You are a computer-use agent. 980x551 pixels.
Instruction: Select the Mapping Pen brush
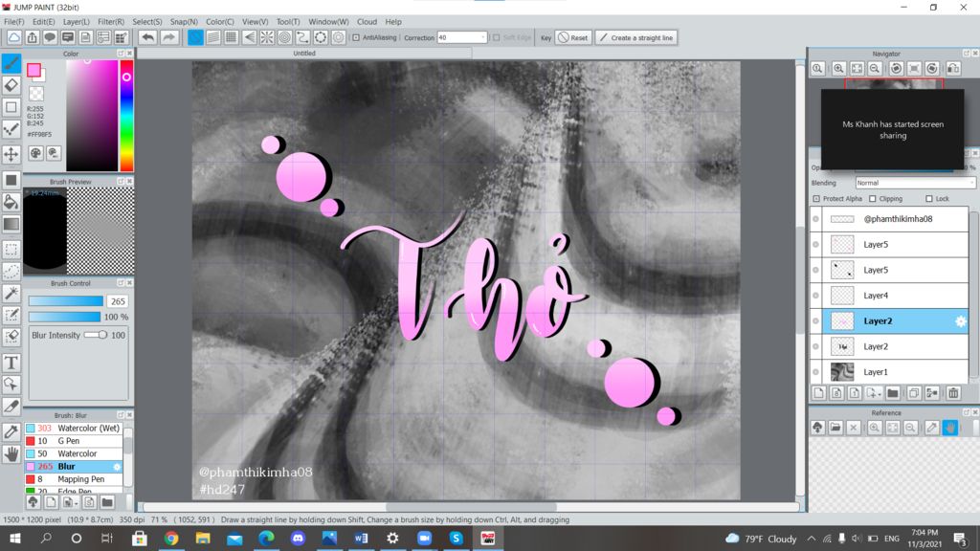pyautogui.click(x=74, y=479)
